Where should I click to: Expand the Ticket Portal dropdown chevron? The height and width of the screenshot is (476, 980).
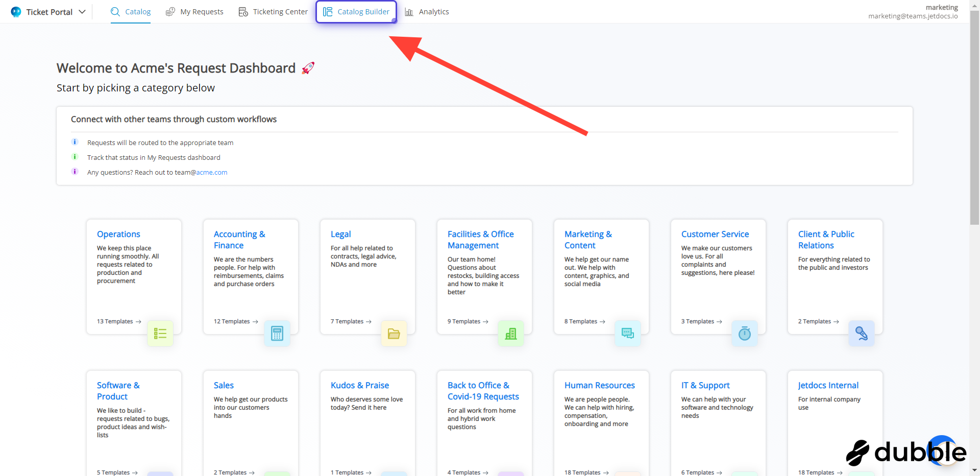82,12
